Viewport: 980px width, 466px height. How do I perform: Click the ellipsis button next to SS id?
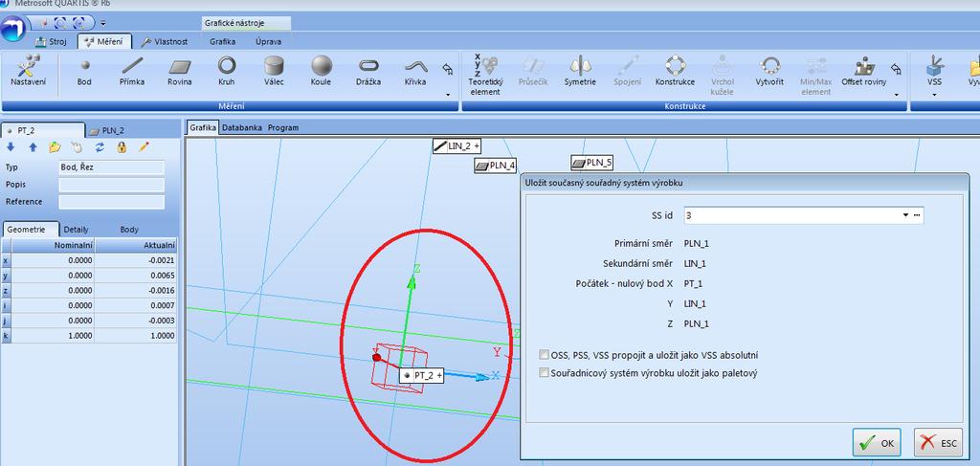pos(917,215)
